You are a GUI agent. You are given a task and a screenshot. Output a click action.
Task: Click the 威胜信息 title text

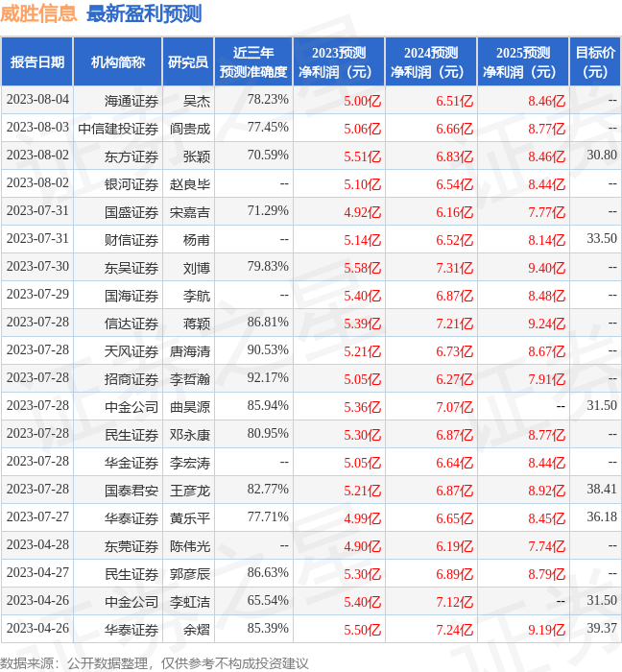click(38, 13)
